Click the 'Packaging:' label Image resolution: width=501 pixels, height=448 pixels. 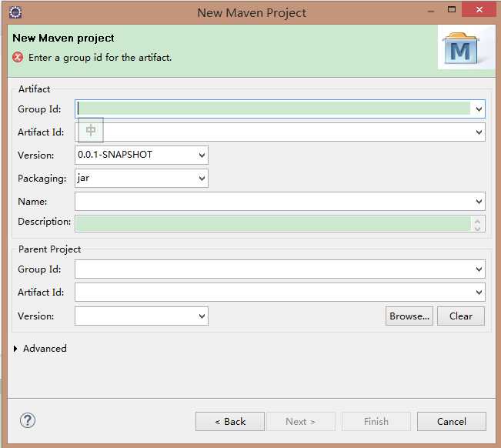(x=42, y=179)
